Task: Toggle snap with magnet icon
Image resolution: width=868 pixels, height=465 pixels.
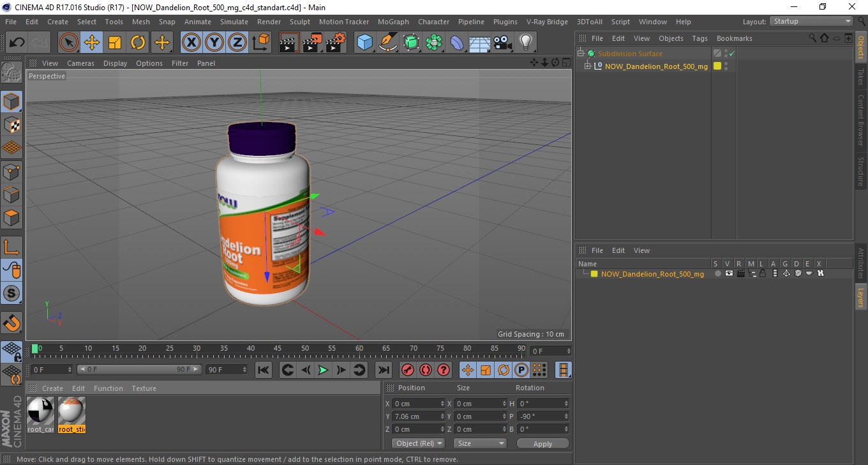Action: click(11, 323)
